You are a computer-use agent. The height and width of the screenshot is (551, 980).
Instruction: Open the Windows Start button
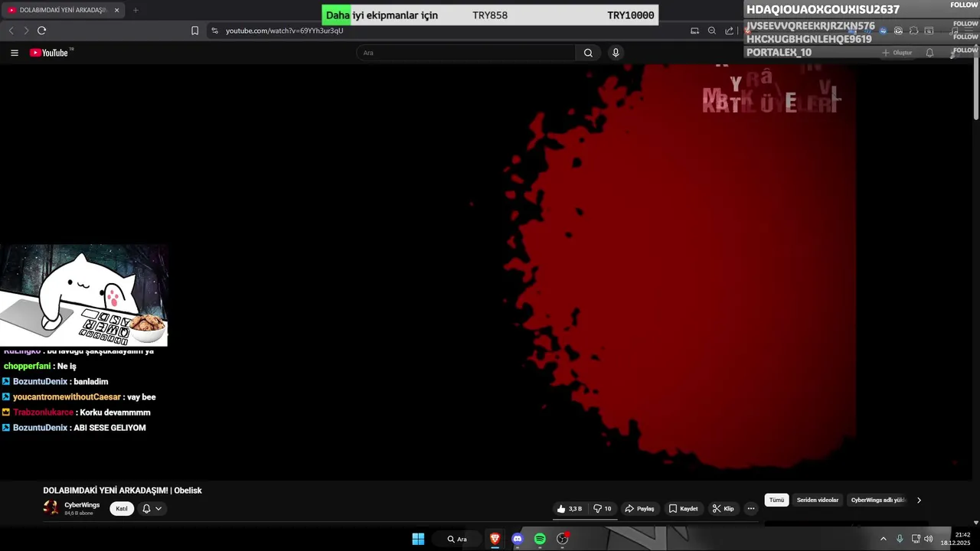(x=418, y=539)
